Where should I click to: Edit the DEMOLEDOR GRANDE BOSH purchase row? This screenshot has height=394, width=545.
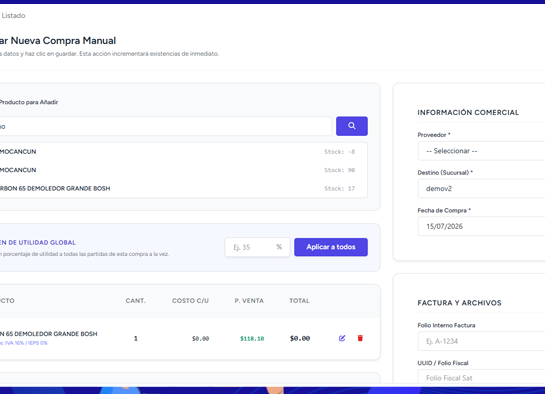tap(342, 338)
